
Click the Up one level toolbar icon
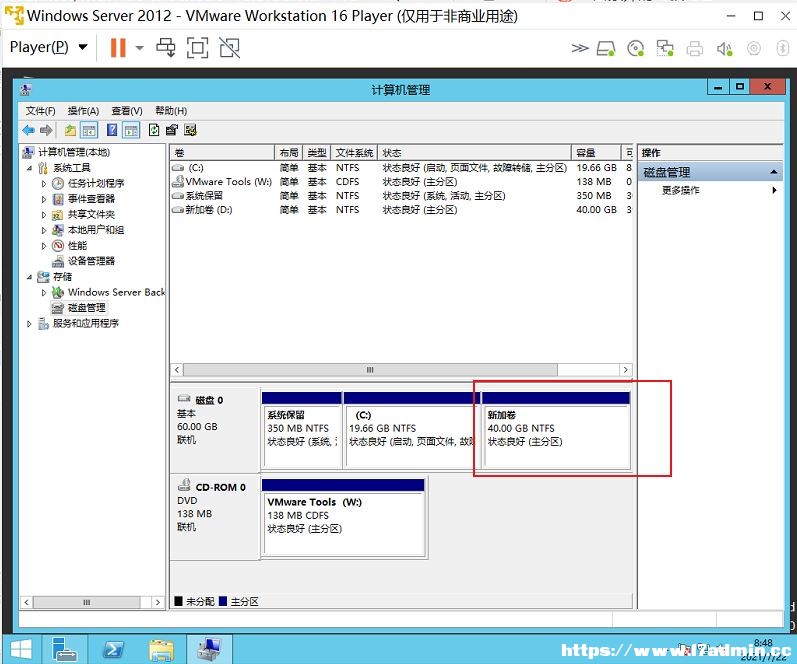(x=70, y=130)
